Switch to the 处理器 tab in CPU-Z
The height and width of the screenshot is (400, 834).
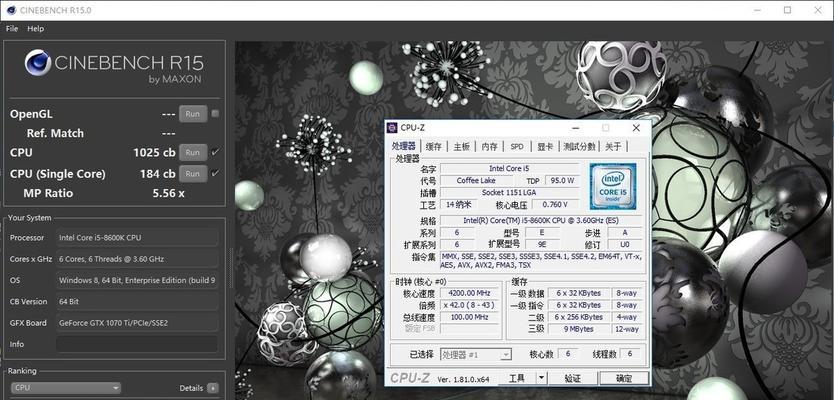[x=404, y=146]
